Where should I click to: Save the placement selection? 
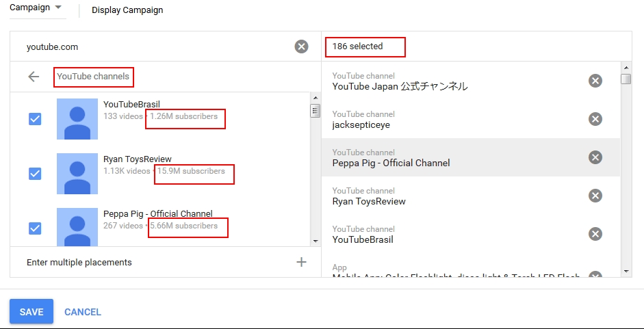(x=31, y=312)
